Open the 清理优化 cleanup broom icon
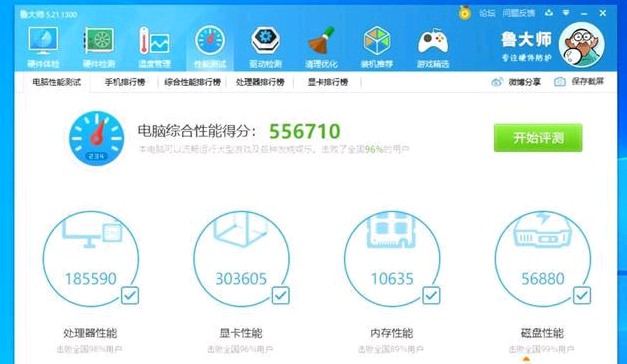Image resolution: width=627 pixels, height=364 pixels. 321,41
